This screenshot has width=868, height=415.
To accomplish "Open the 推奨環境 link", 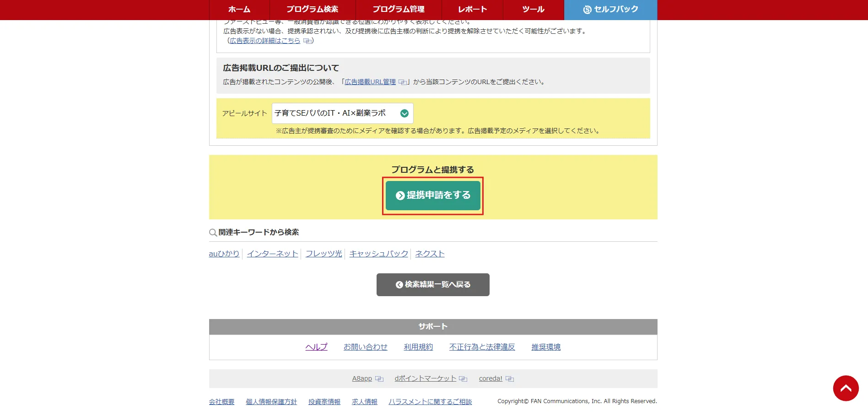I will tap(546, 347).
